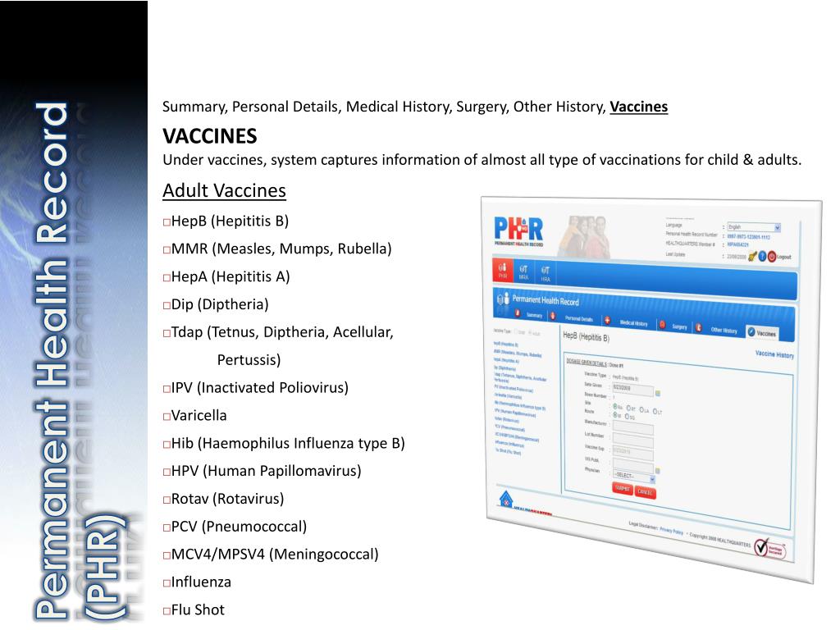This screenshot has height=630, width=840.
Task: Open the HRA module in the navigation bar
Action: click(x=546, y=274)
